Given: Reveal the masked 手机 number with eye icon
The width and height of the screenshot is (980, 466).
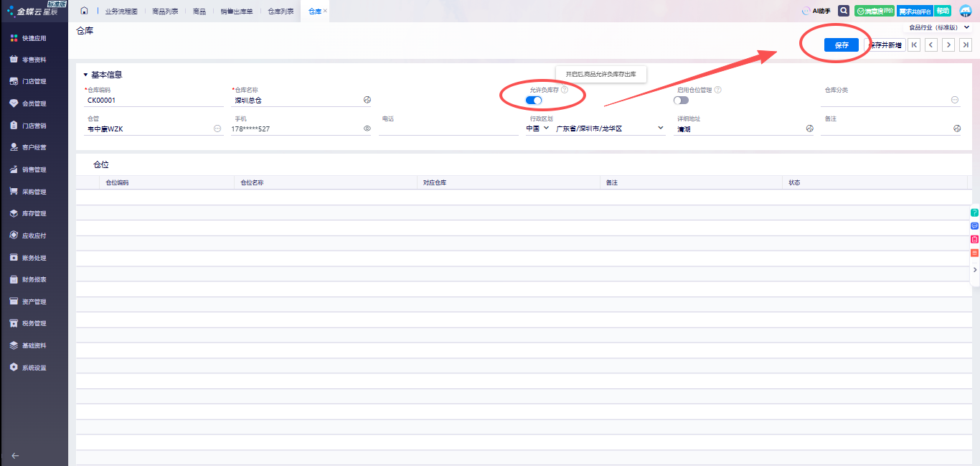Looking at the screenshot, I should tap(367, 129).
